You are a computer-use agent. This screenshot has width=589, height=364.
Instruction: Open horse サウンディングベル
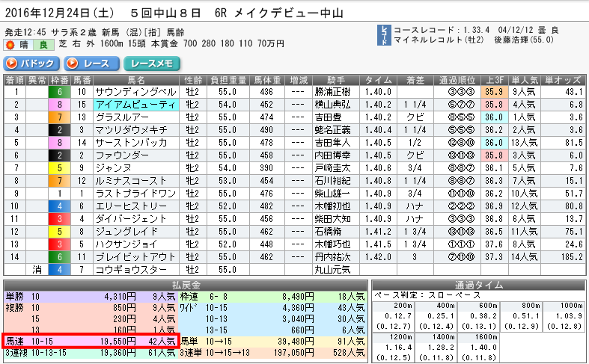pos(135,92)
